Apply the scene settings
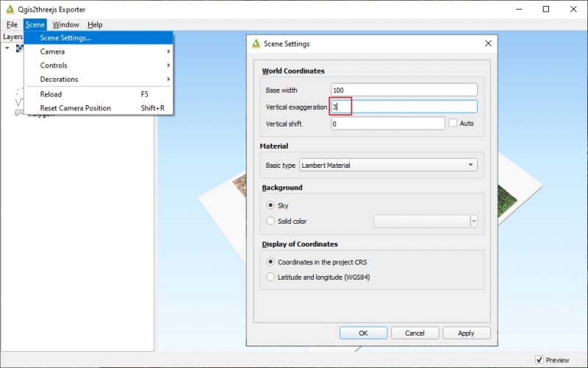 tap(466, 333)
